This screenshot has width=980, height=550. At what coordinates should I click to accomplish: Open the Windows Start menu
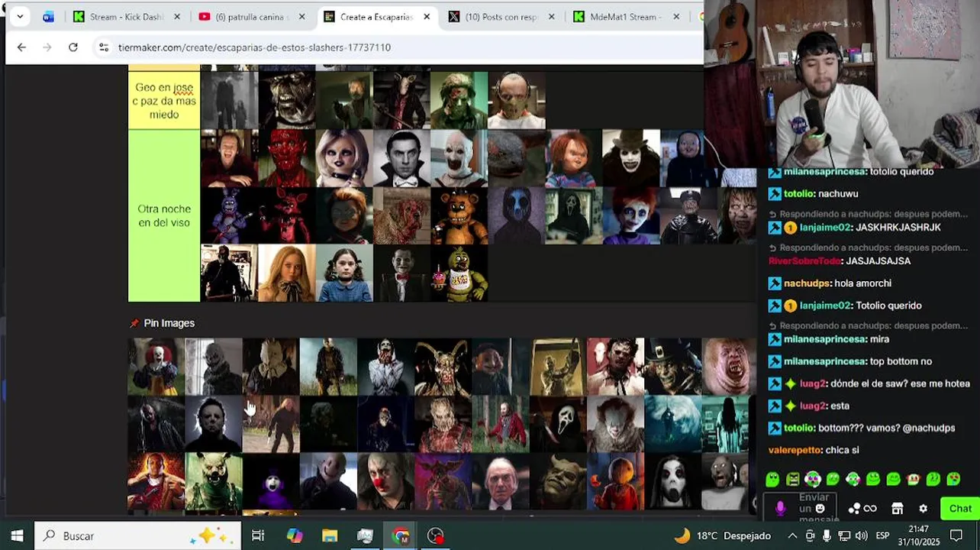(17, 535)
